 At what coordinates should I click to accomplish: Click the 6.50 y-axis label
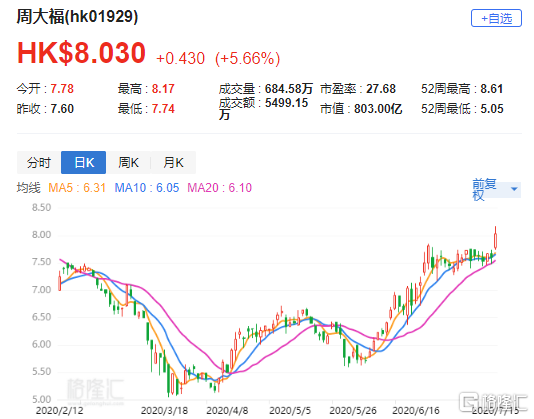click(x=41, y=317)
